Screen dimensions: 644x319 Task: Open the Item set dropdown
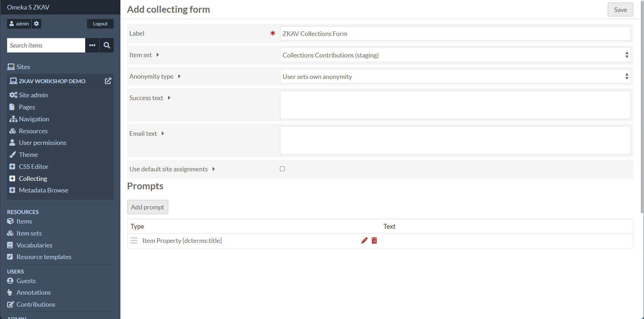click(x=455, y=55)
